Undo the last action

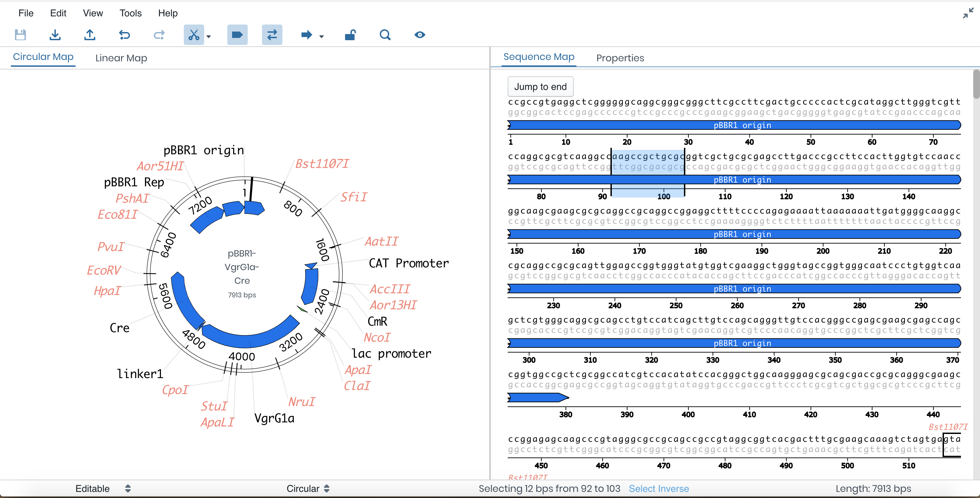(x=125, y=35)
